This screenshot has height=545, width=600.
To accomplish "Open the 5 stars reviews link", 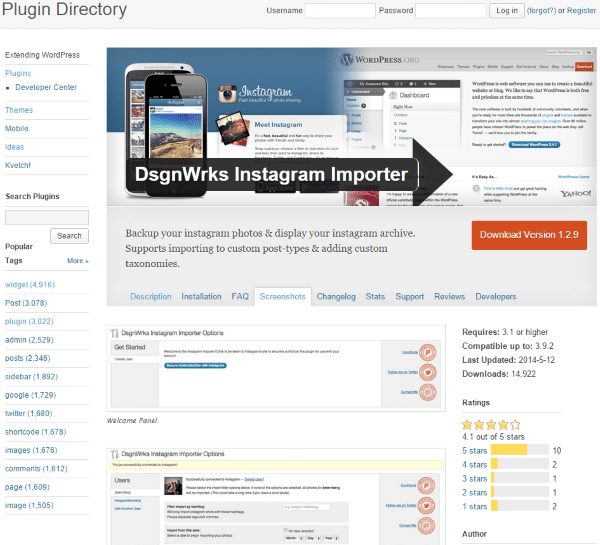I will click(x=474, y=451).
